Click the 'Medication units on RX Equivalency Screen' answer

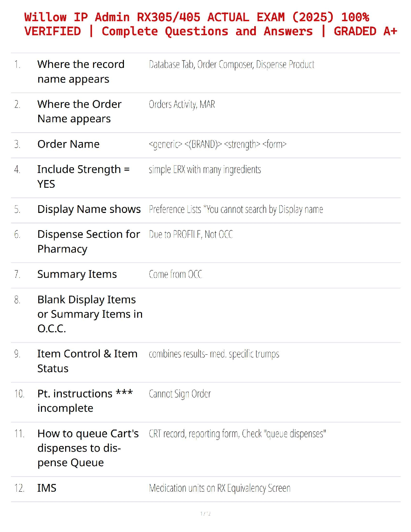(x=220, y=488)
